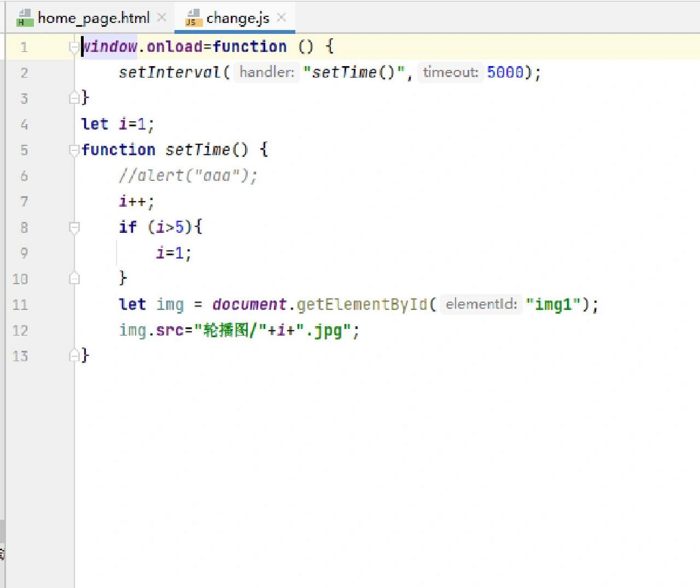
Task: Click the timeout: parameter hint
Action: pyautogui.click(x=450, y=72)
